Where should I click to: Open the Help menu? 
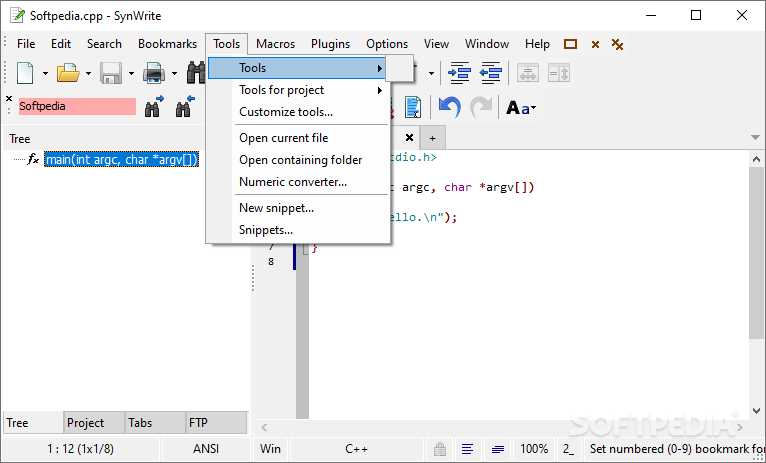pos(537,44)
